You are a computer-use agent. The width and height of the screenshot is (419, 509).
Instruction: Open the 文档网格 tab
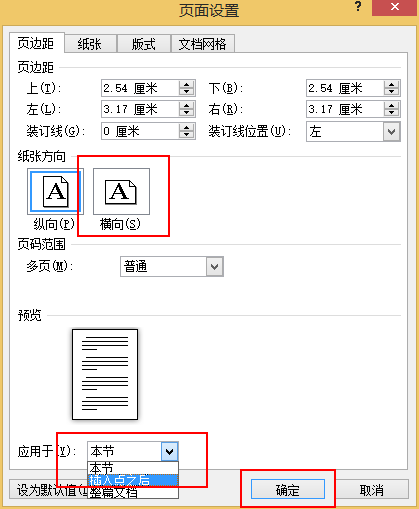click(x=203, y=44)
